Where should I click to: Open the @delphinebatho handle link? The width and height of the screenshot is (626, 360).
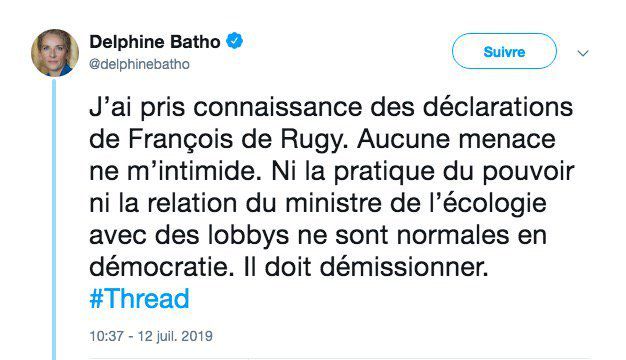[x=139, y=64]
